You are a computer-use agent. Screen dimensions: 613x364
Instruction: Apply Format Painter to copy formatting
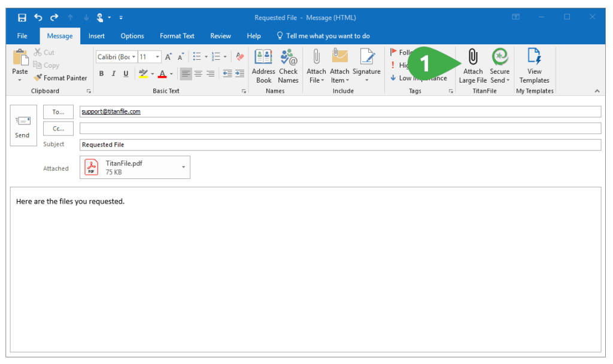click(60, 78)
